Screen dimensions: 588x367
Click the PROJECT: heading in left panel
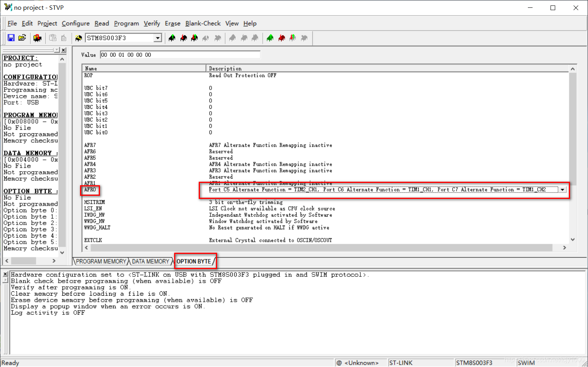click(21, 58)
